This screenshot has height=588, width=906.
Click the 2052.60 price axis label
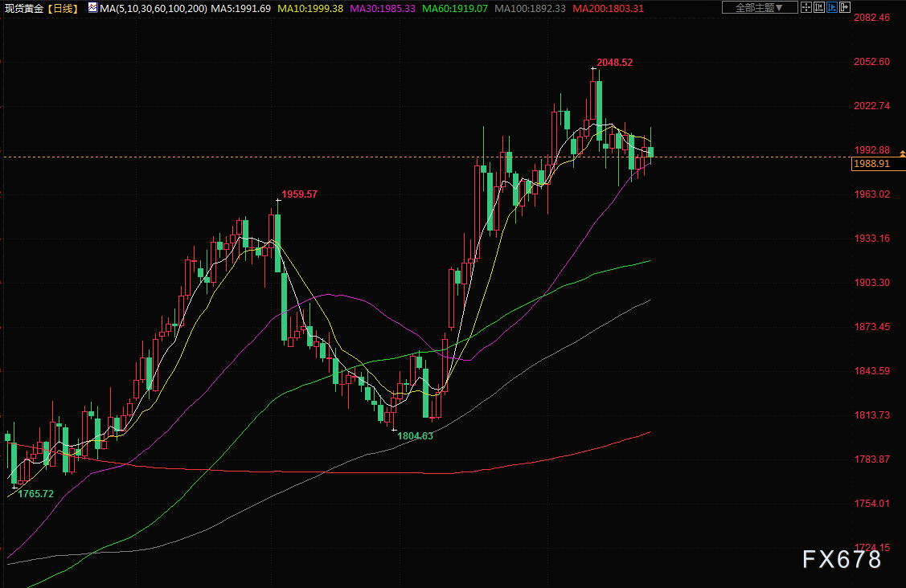(x=872, y=62)
